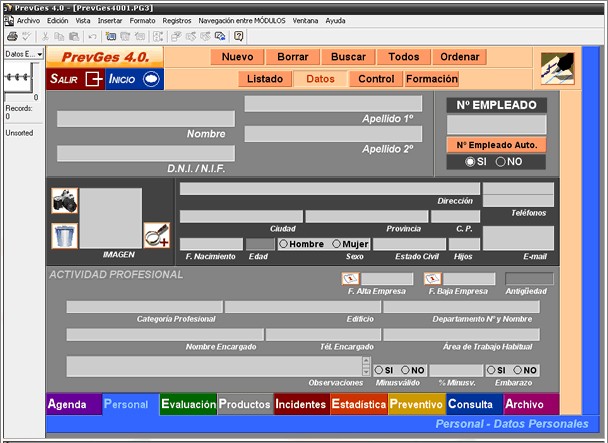Click the Nombre input field
Image resolution: width=608 pixels, height=443 pixels.
click(146, 119)
